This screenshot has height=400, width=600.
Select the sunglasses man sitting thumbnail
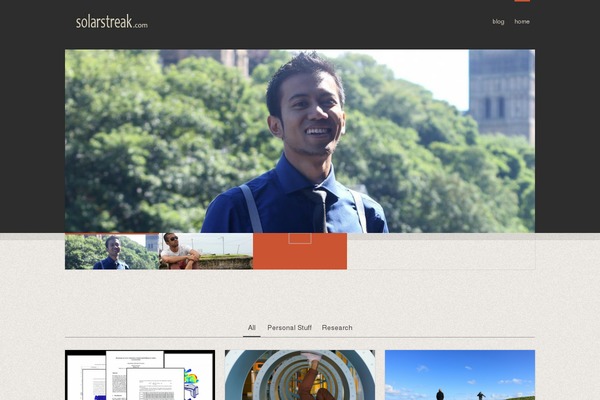click(x=206, y=251)
